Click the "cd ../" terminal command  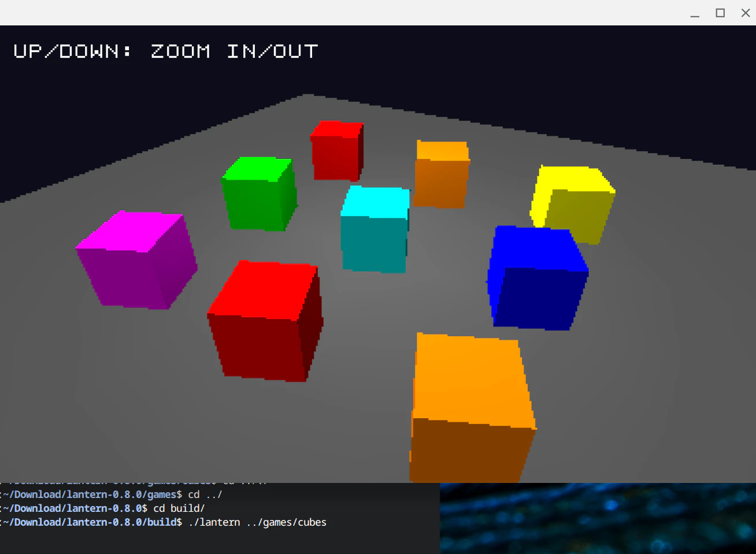click(205, 494)
